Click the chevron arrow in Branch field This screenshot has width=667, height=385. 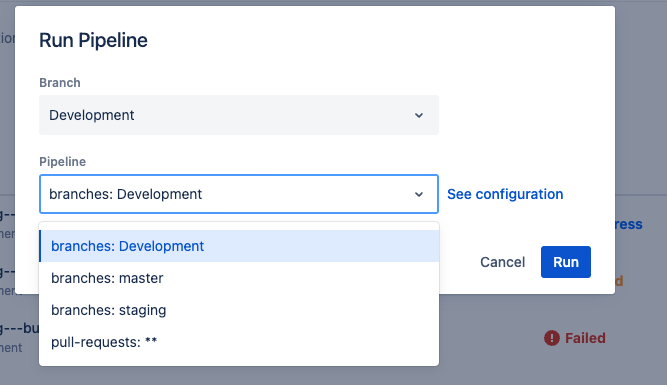[x=419, y=115]
